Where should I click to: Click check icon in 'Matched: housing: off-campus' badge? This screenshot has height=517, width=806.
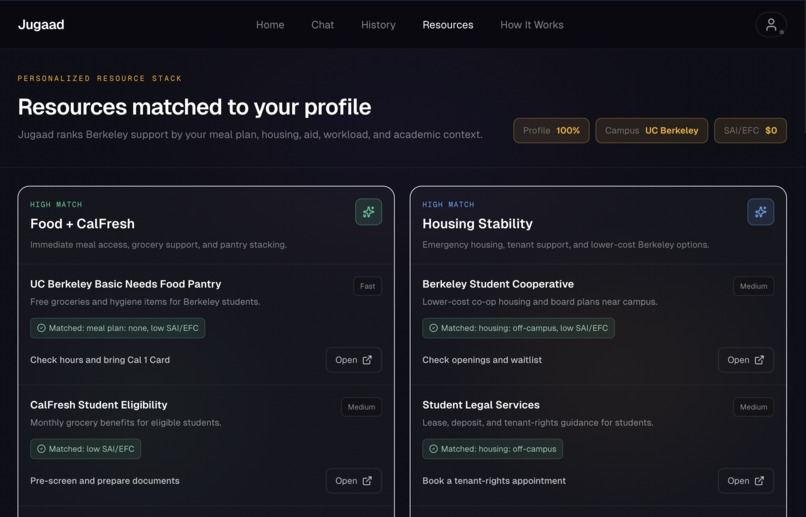coord(433,449)
